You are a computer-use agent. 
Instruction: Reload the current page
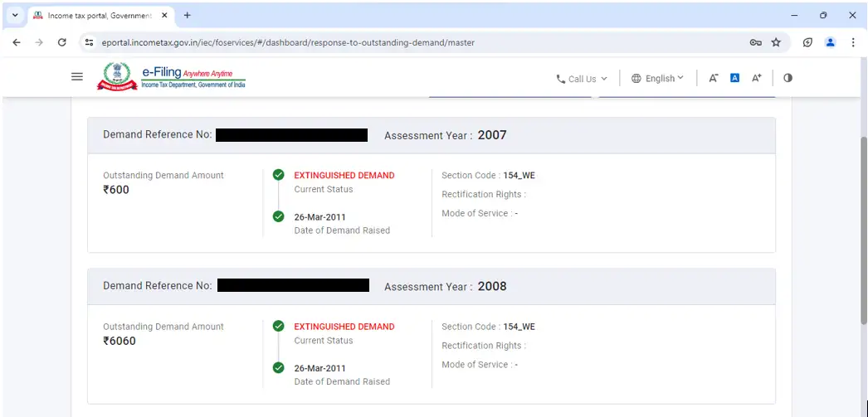pyautogui.click(x=61, y=42)
